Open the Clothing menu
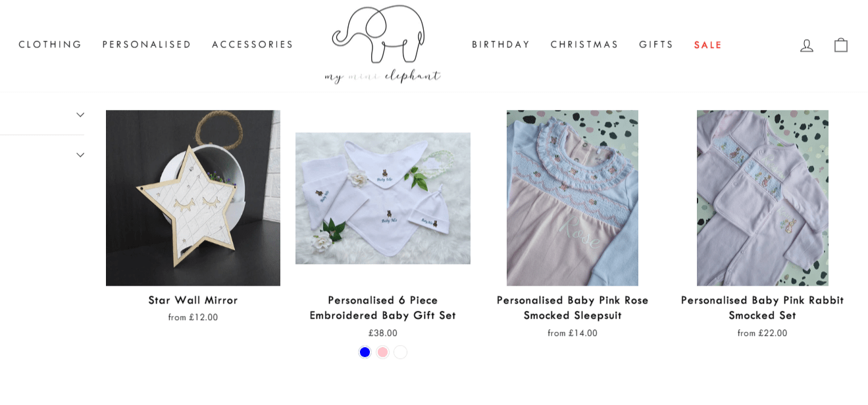This screenshot has height=405, width=868. click(x=50, y=45)
